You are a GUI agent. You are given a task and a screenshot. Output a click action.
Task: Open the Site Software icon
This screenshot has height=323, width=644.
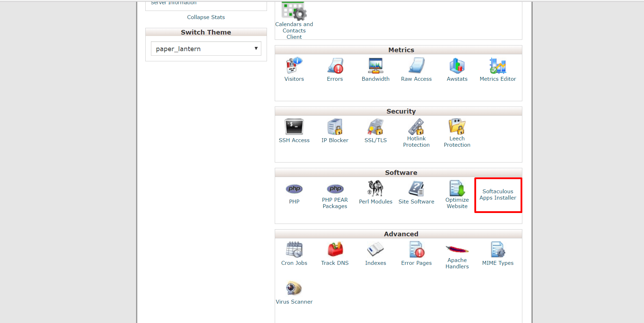coord(417,188)
